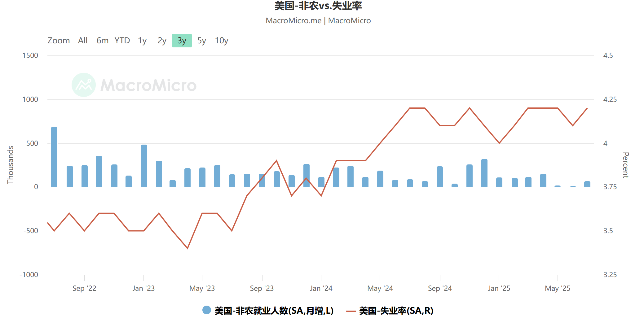This screenshot has width=644, height=327.
Task: Select the All zoom range
Action: point(83,41)
